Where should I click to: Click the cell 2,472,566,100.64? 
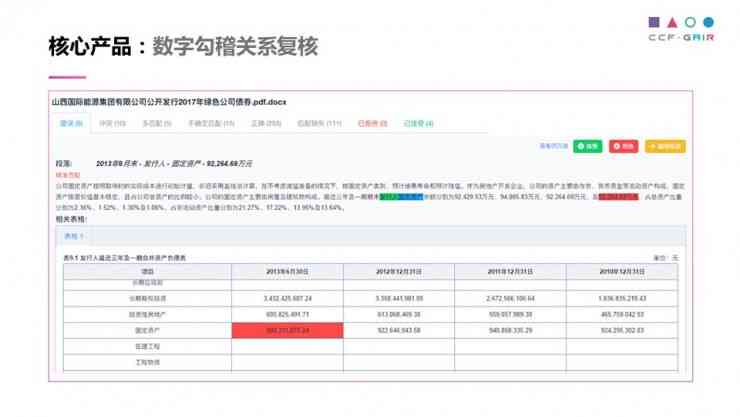[x=510, y=299]
